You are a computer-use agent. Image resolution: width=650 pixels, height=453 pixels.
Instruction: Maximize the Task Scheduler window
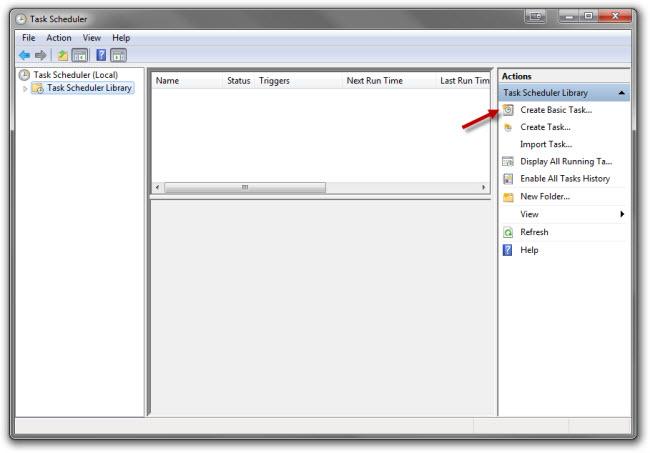(588, 17)
